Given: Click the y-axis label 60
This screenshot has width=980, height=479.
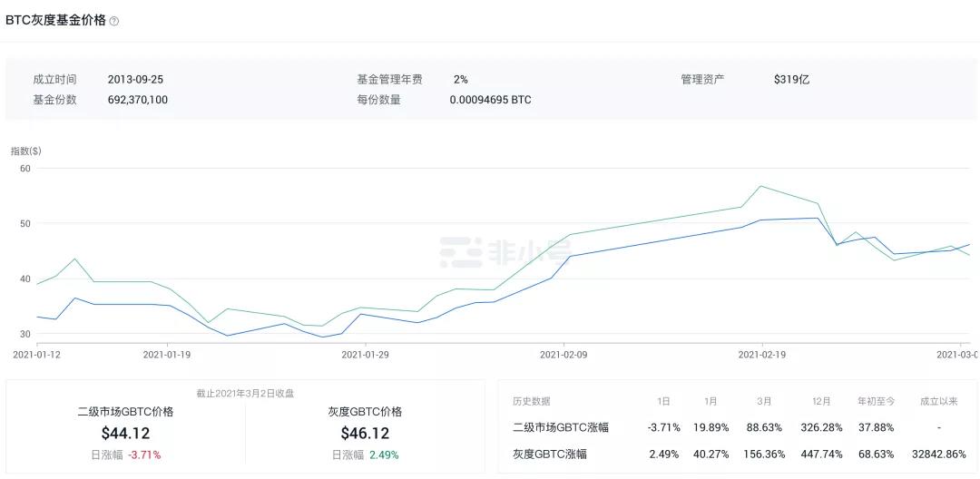Looking at the screenshot, I should 25,168.
